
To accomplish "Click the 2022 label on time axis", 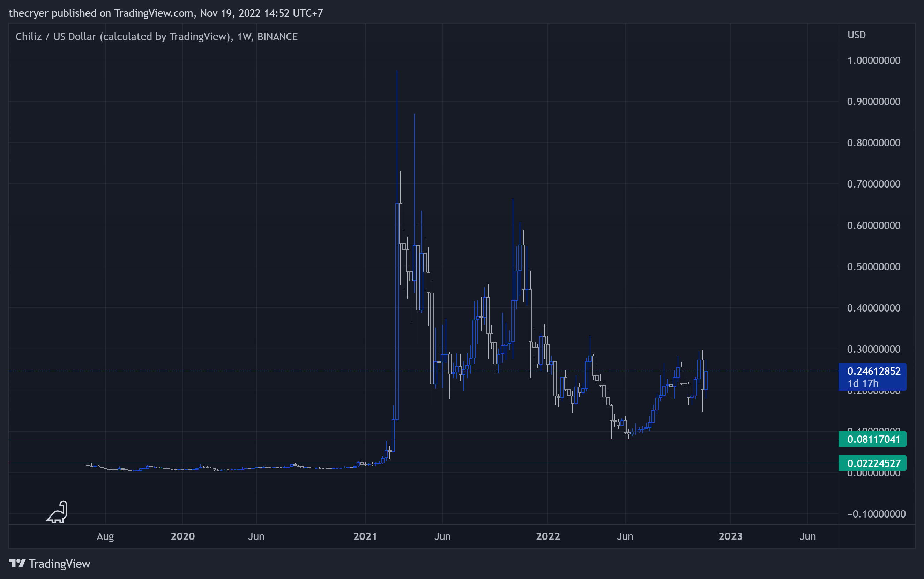I will [548, 536].
